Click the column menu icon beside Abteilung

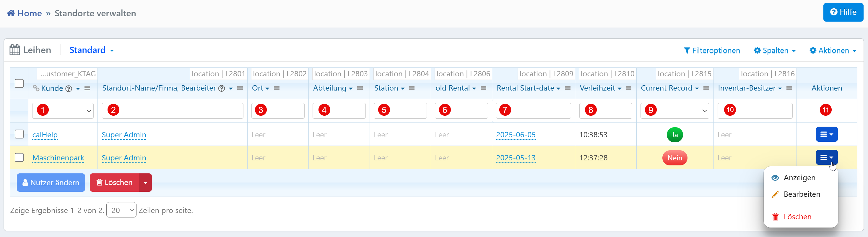360,88
